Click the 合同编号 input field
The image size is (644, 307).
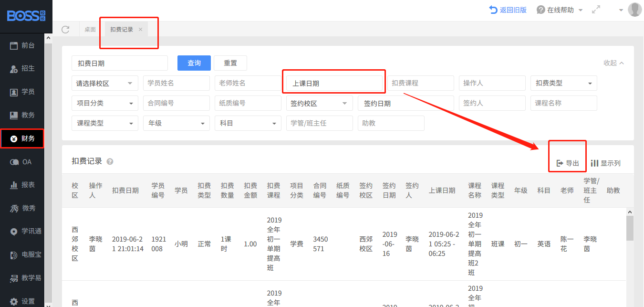click(177, 103)
